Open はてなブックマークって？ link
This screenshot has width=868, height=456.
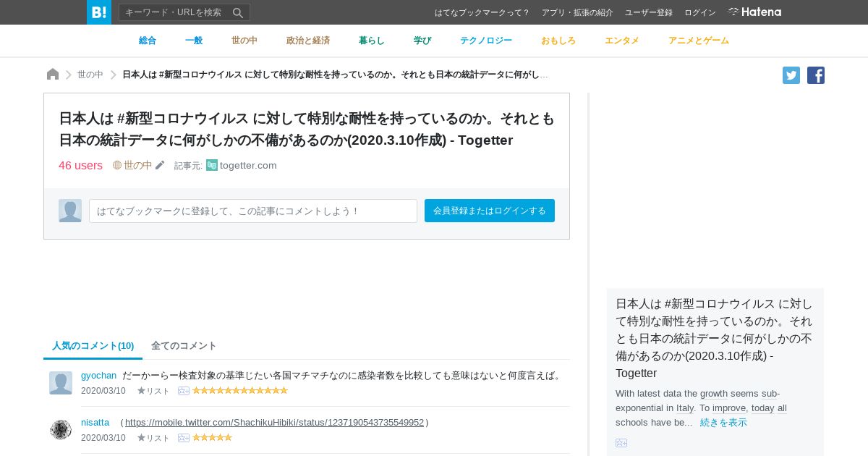pyautogui.click(x=482, y=12)
